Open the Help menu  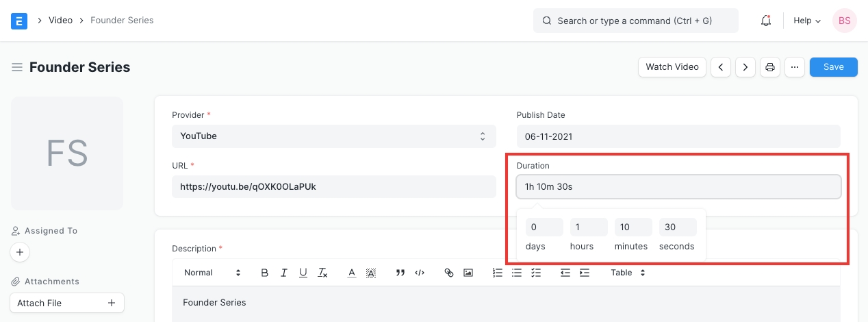[x=806, y=21]
